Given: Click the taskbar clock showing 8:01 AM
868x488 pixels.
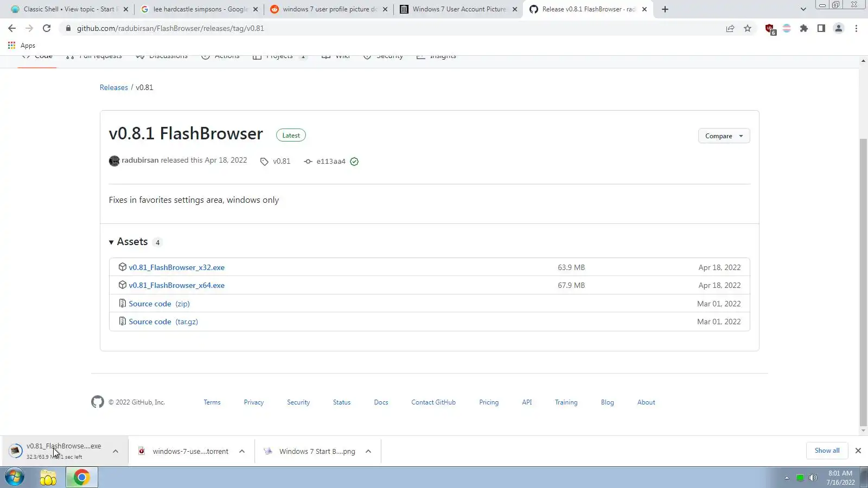Looking at the screenshot, I should click(x=840, y=478).
